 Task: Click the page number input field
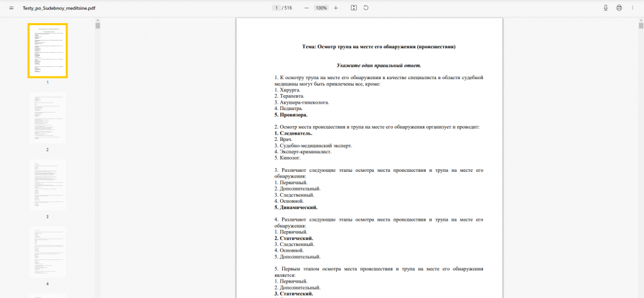[x=276, y=8]
